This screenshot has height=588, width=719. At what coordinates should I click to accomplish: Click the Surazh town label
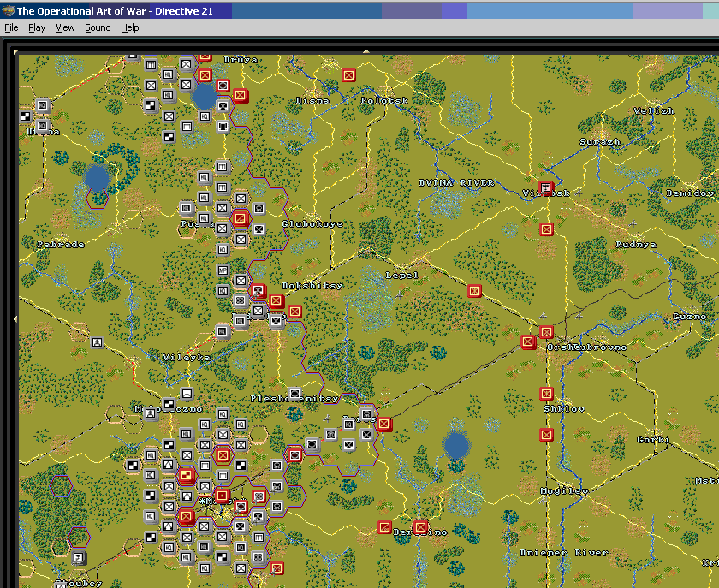600,142
